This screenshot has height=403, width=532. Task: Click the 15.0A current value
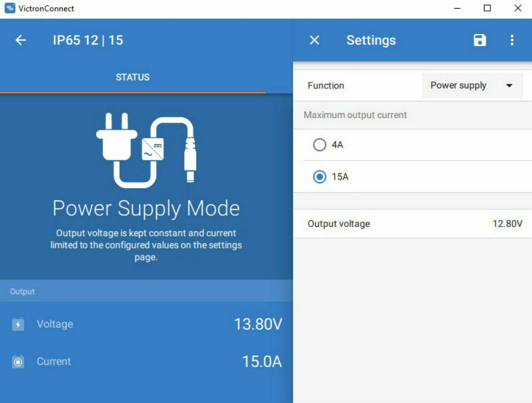pos(262,361)
